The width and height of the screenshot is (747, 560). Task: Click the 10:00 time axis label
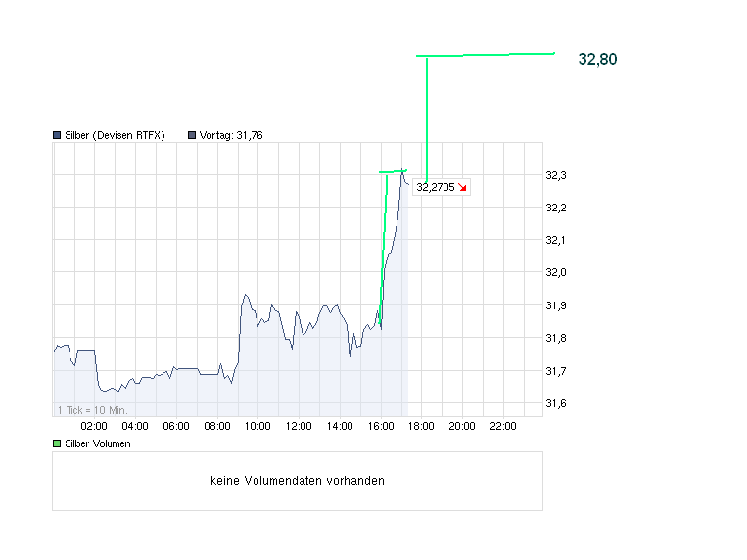pos(257,426)
